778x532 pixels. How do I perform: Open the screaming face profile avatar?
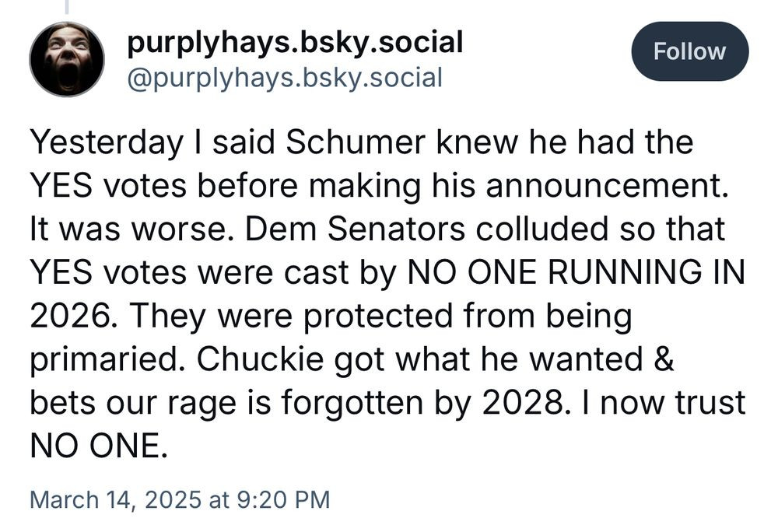point(67,59)
